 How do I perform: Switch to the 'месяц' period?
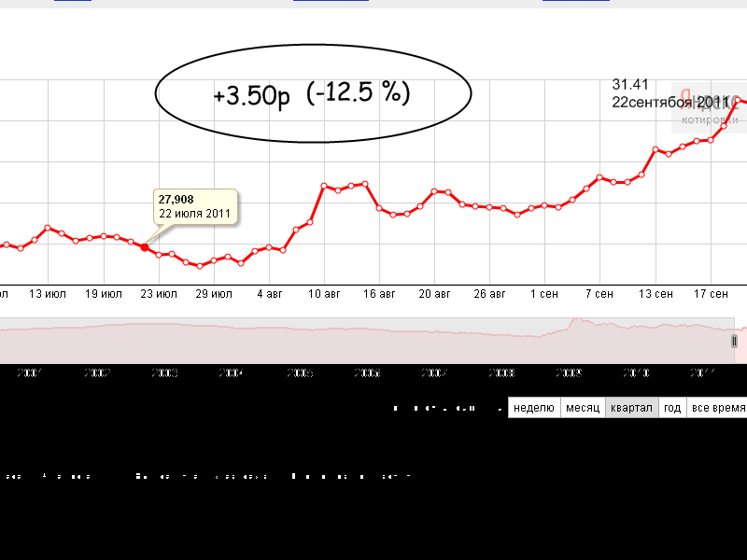583,408
